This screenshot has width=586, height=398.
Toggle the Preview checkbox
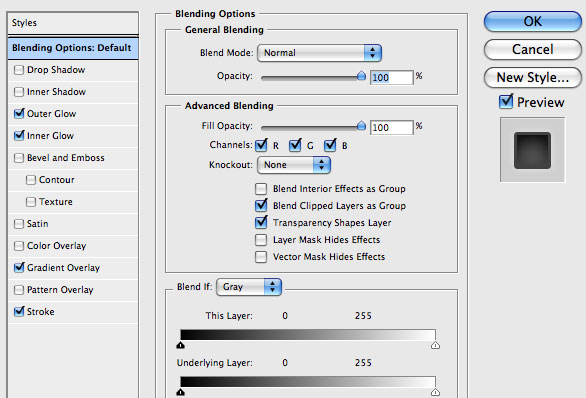click(x=506, y=102)
